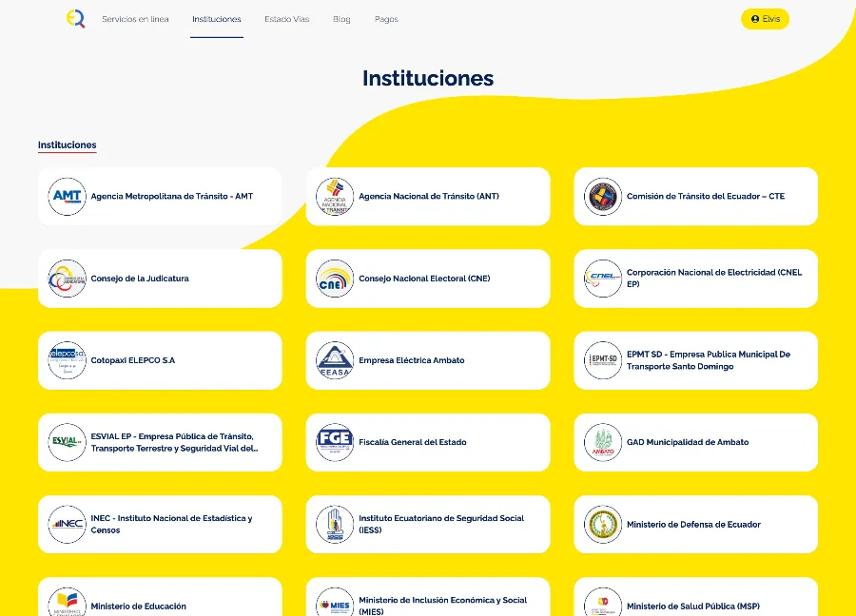Open EPMT SD Transporte Santo Domingo text
The height and width of the screenshot is (616, 856).
coord(709,360)
